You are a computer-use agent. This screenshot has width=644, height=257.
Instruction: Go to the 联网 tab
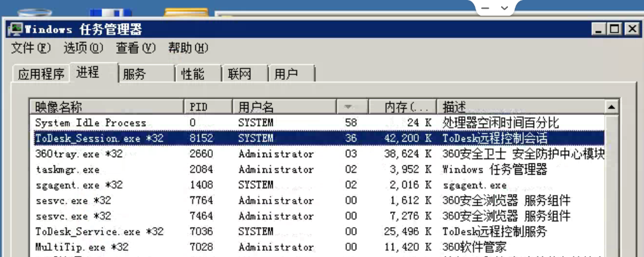tap(245, 74)
